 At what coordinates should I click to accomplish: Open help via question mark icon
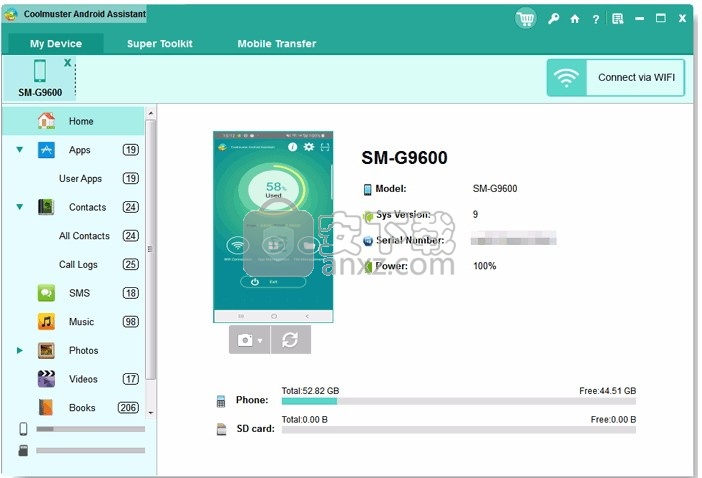[x=595, y=19]
